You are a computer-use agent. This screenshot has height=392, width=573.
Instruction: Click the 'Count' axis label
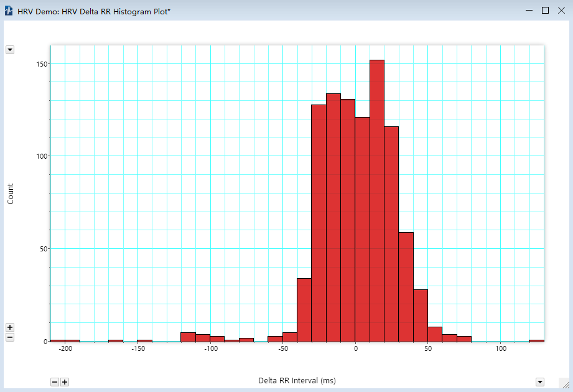click(10, 194)
